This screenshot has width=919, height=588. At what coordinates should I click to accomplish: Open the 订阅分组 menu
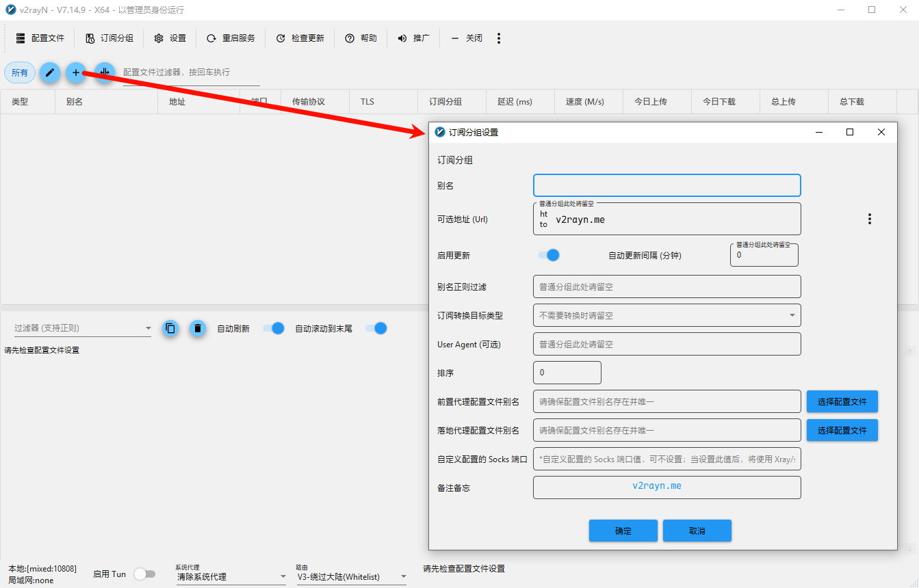tap(109, 38)
